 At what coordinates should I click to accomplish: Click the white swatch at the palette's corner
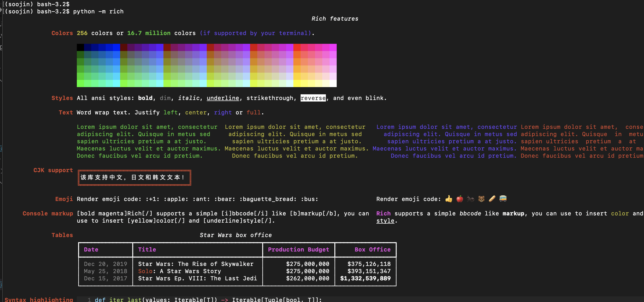click(x=333, y=83)
